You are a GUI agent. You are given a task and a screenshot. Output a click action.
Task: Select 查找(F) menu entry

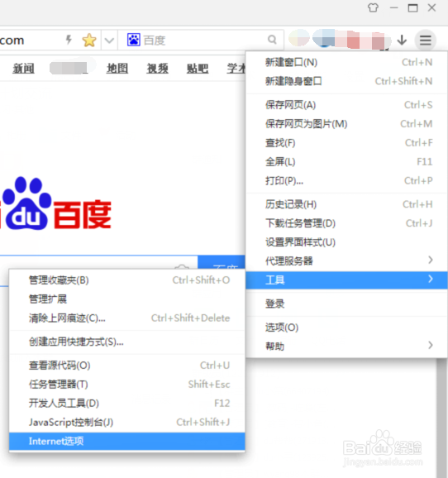(346, 143)
